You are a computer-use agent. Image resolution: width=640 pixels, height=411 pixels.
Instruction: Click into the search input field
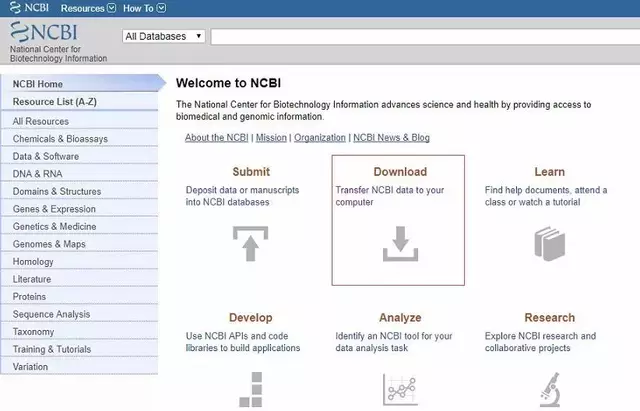(x=425, y=36)
